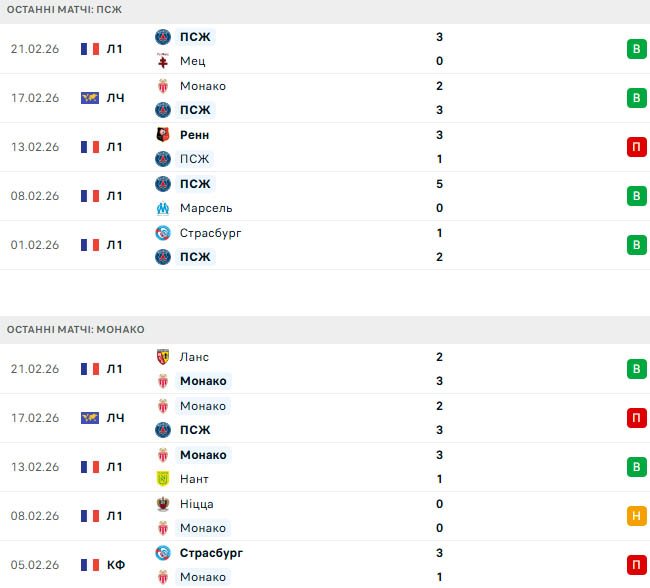This screenshot has height=588, width=650.
Task: Open the Марсель team link
Action: click(206, 208)
